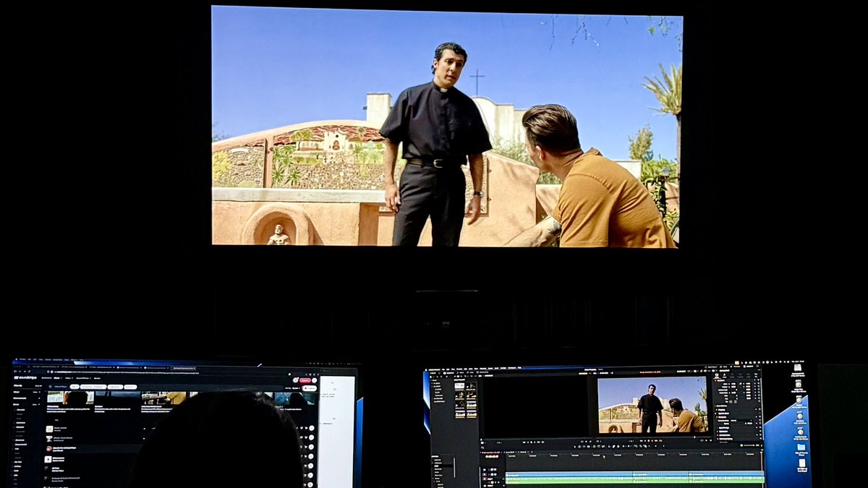Click the pink button in Soundstripe header

305,380
